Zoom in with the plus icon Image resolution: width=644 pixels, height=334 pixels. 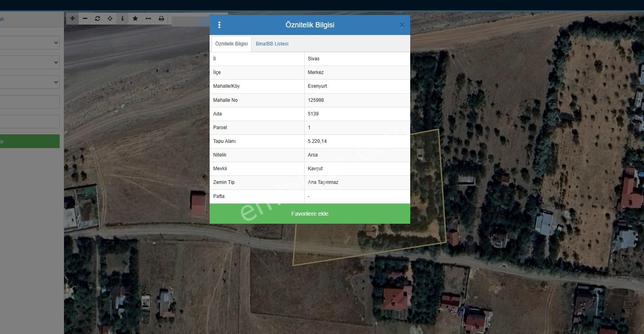coord(73,19)
